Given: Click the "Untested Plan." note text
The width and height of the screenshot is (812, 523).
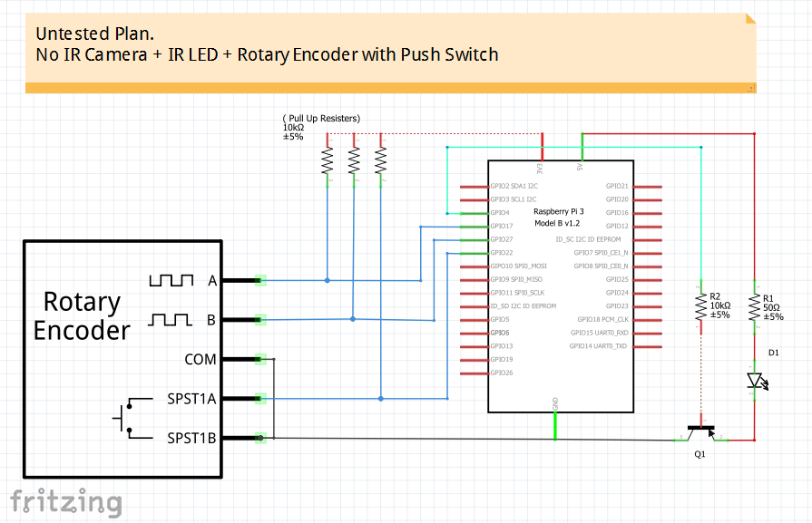Looking at the screenshot, I should click(94, 34).
